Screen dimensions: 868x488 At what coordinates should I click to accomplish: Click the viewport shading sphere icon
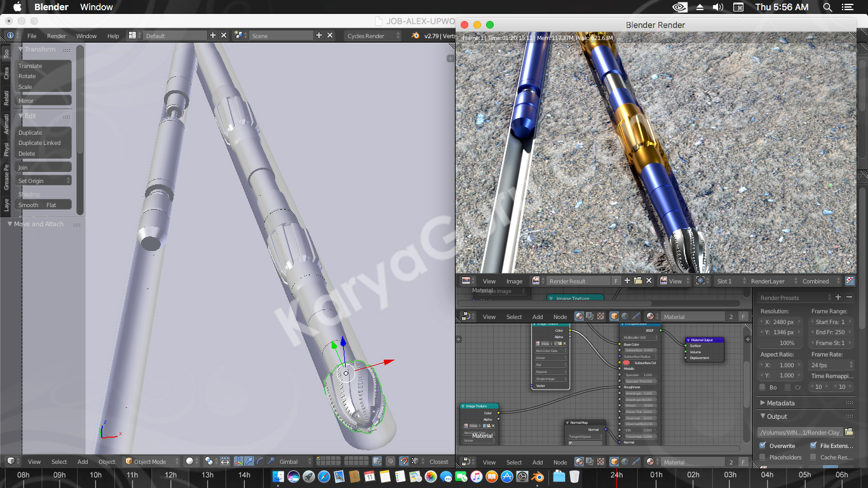pos(189,462)
